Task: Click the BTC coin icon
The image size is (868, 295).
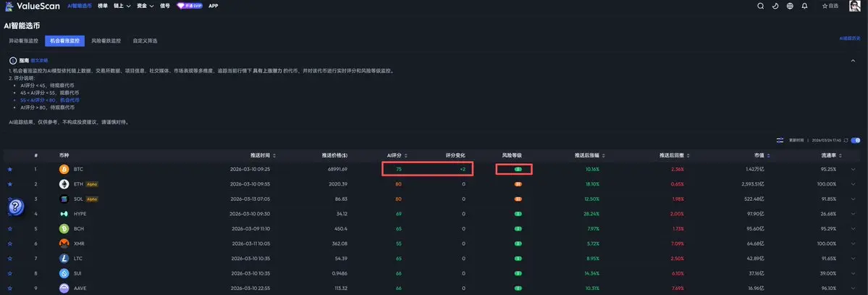Action: point(64,169)
